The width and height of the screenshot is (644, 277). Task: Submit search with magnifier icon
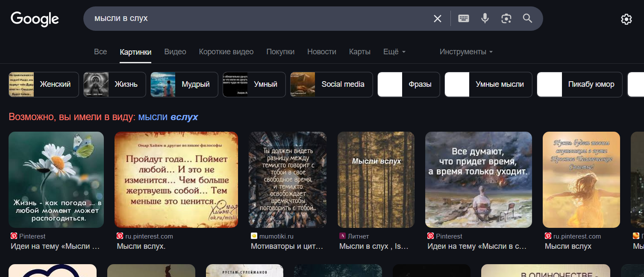click(x=528, y=18)
